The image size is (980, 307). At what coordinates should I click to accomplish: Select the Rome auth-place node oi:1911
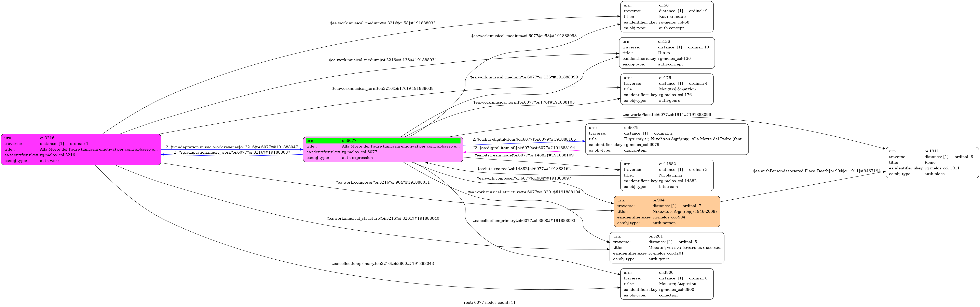tap(932, 163)
